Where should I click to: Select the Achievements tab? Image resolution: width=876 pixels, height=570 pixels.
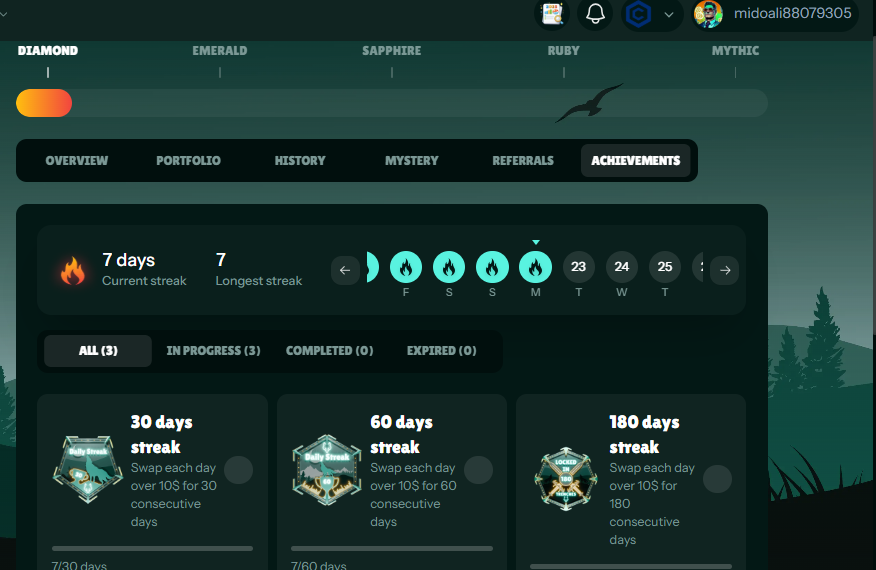(x=636, y=160)
